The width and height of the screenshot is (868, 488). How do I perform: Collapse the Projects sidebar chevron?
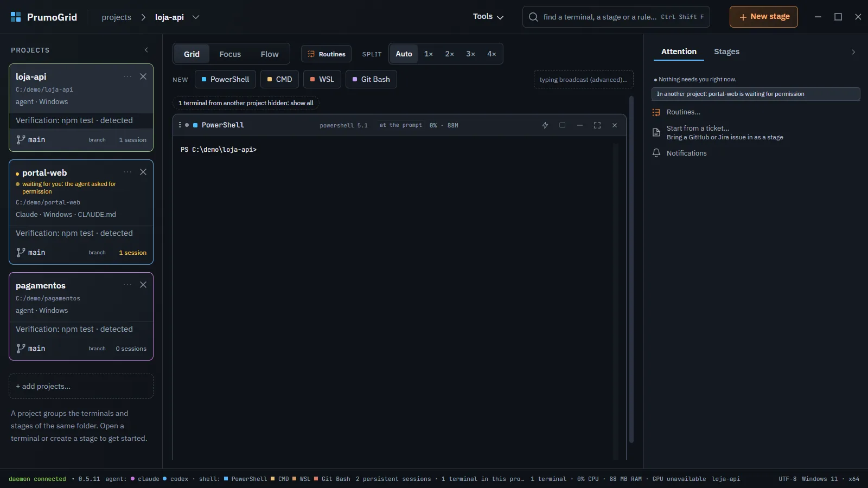(146, 50)
